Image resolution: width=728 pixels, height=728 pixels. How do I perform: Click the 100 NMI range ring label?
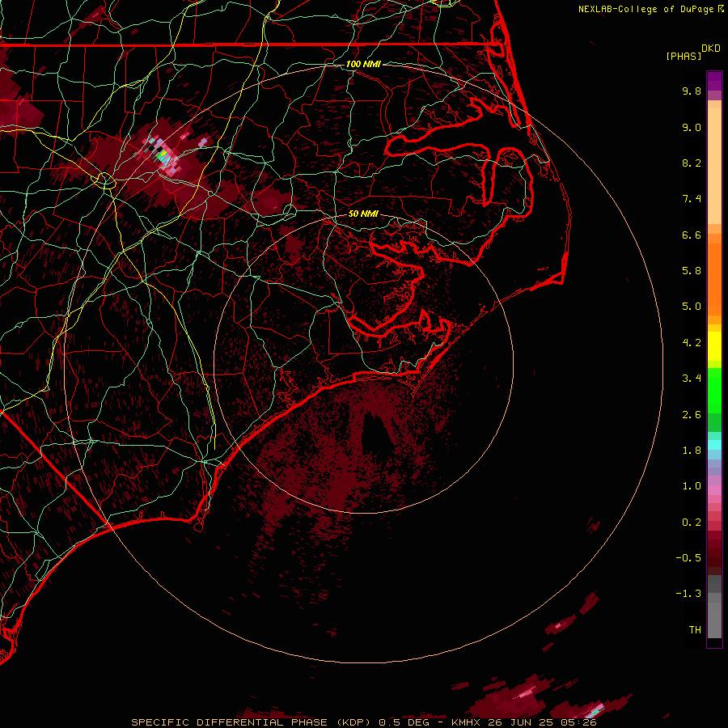point(363,64)
